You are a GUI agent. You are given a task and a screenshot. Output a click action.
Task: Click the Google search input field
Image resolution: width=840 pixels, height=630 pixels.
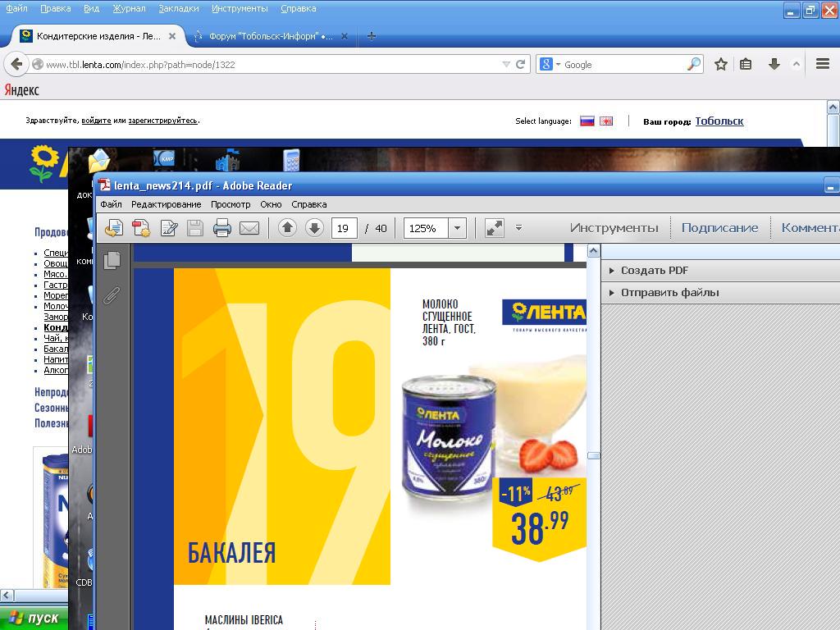click(x=623, y=64)
